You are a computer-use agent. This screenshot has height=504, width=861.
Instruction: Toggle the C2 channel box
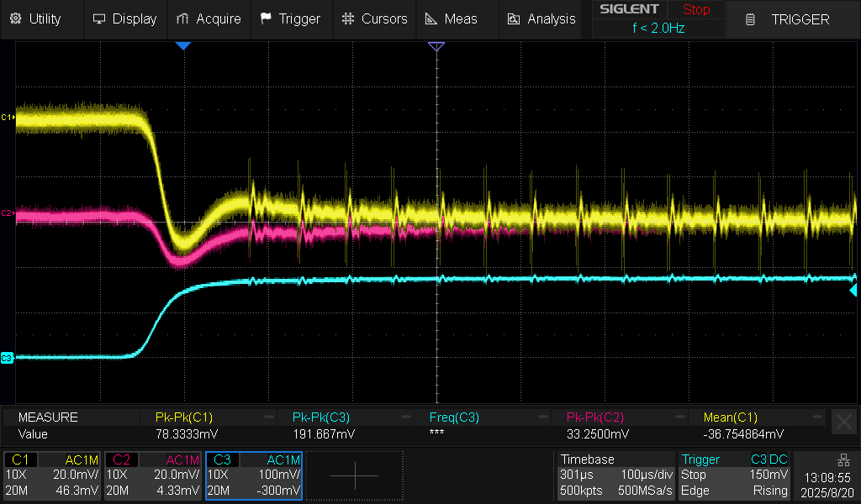[x=153, y=475]
